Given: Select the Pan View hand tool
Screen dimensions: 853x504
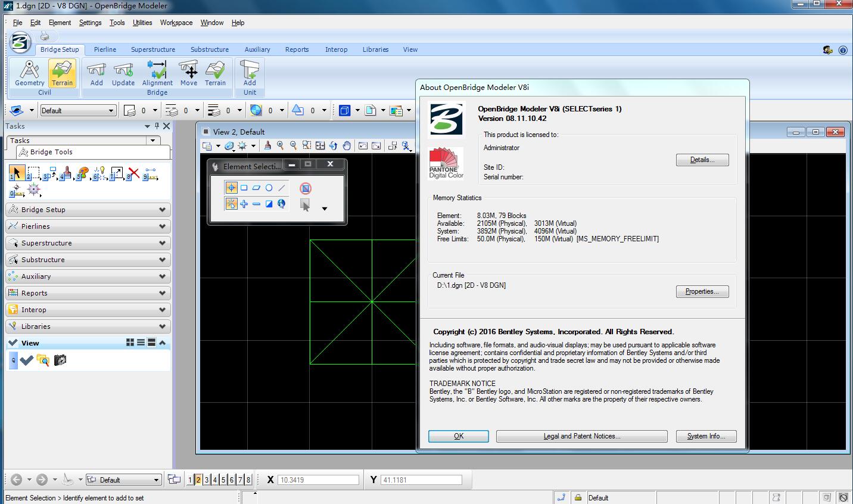Looking at the screenshot, I should (347, 145).
